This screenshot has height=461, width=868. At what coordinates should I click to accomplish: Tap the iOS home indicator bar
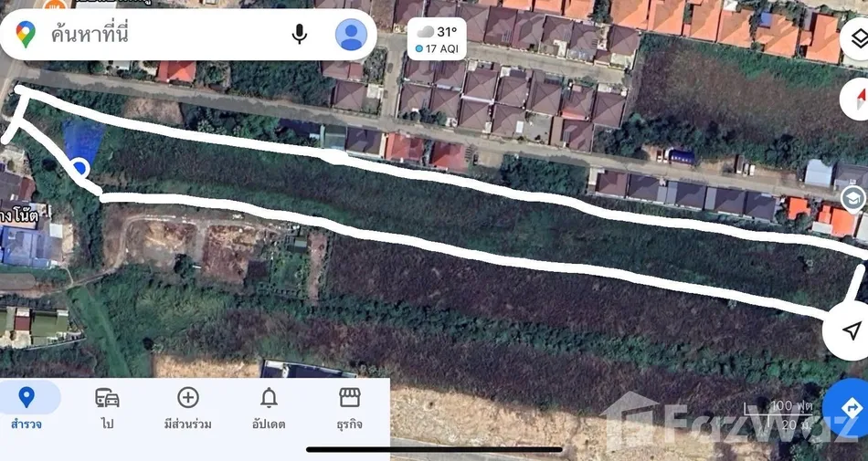coord(434,449)
